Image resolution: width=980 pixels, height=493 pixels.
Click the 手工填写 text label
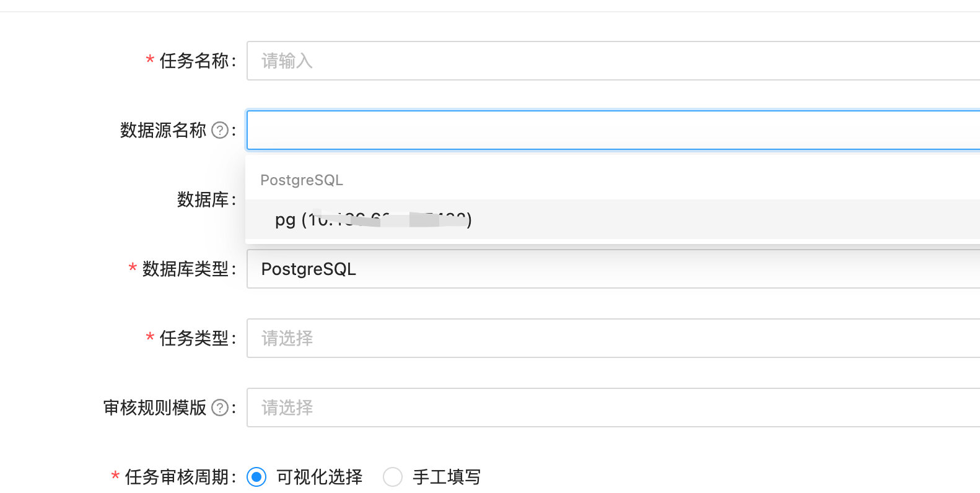tap(447, 477)
